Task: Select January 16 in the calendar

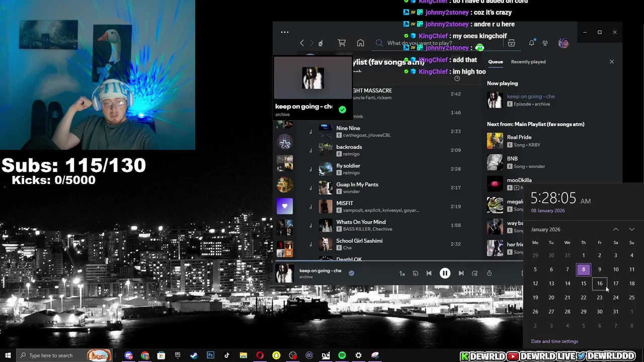Action: 600,284
